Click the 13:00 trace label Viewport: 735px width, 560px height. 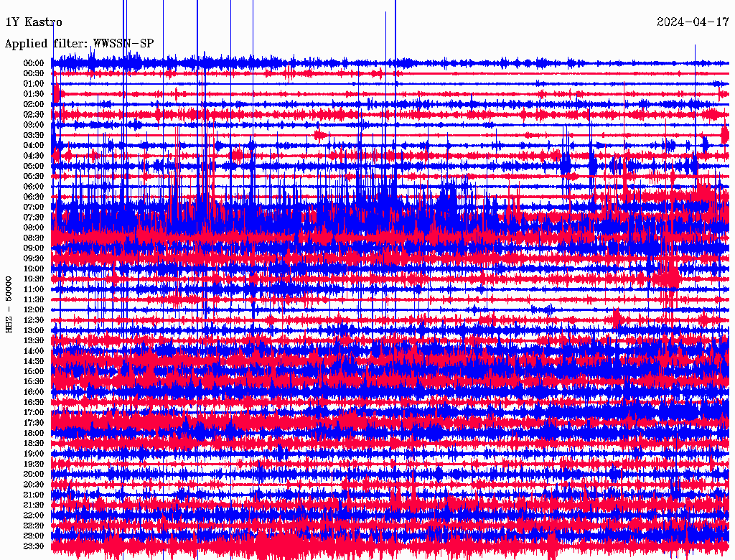click(x=34, y=330)
